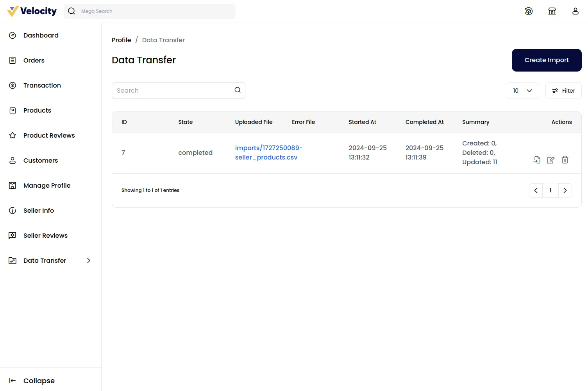Expand the Data Transfer sidebar chevron
This screenshot has width=588, height=391.
(x=88, y=260)
